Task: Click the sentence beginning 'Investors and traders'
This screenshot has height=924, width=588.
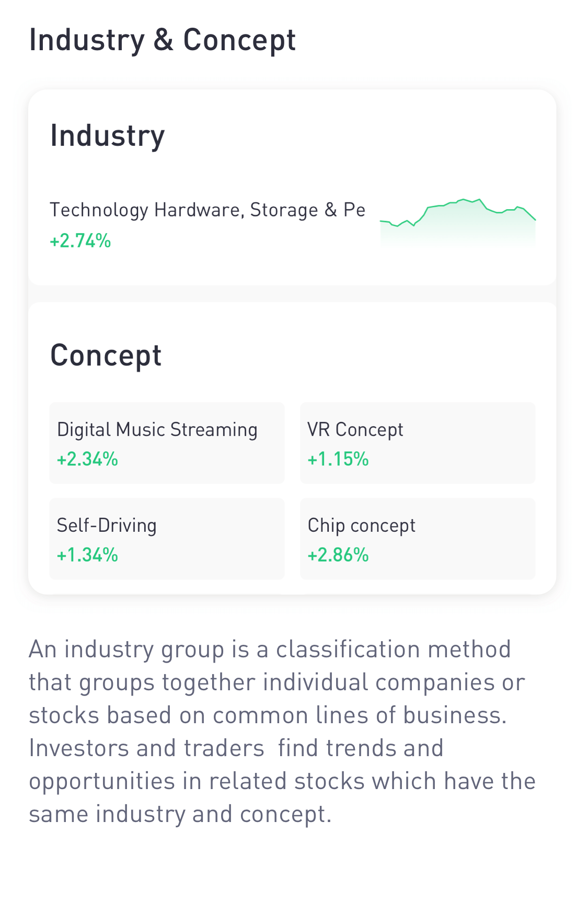Action: point(282,781)
